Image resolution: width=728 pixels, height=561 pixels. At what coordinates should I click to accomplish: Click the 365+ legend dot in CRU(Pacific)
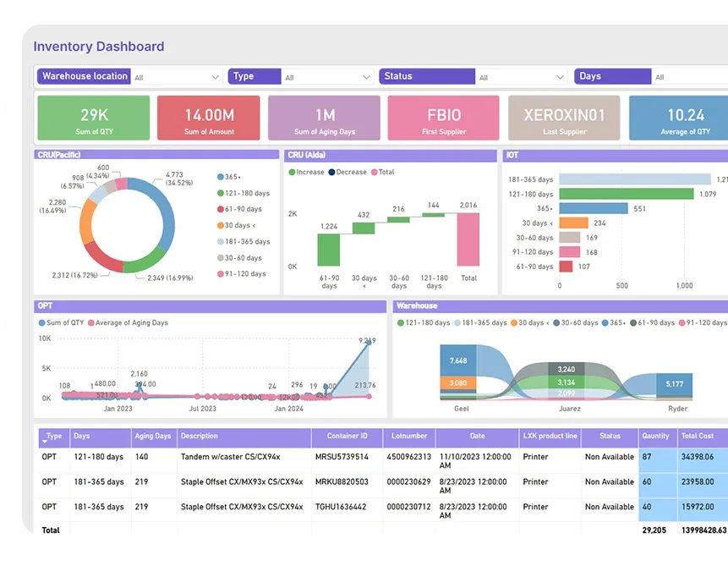pyautogui.click(x=220, y=177)
